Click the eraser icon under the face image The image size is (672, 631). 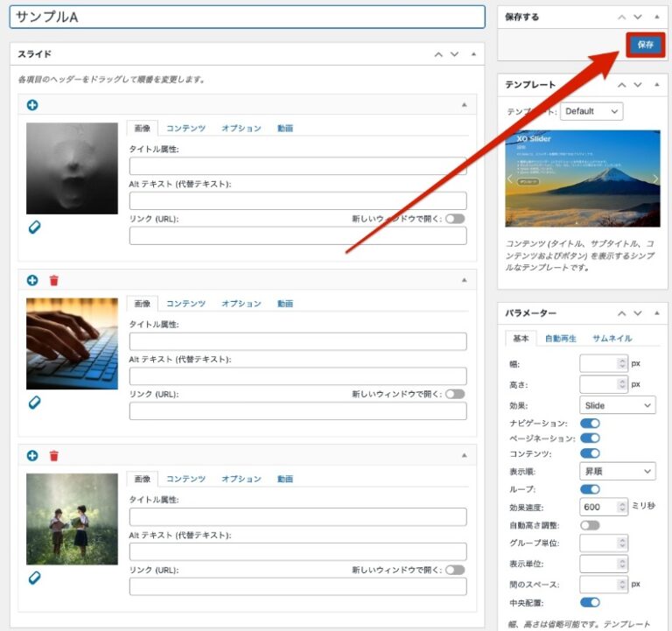point(35,228)
